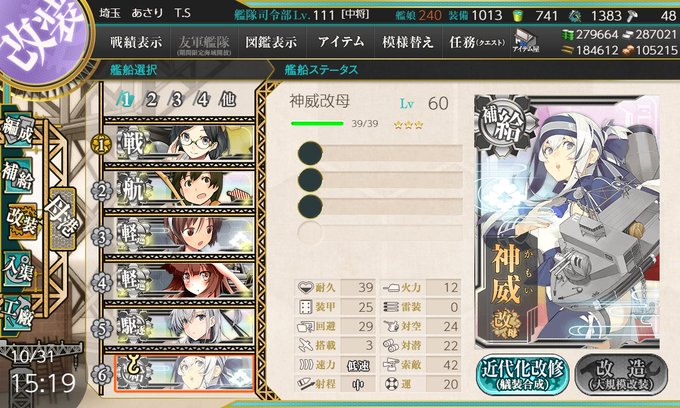Select the battleship in slot 1
680x408 pixels.
click(185, 143)
